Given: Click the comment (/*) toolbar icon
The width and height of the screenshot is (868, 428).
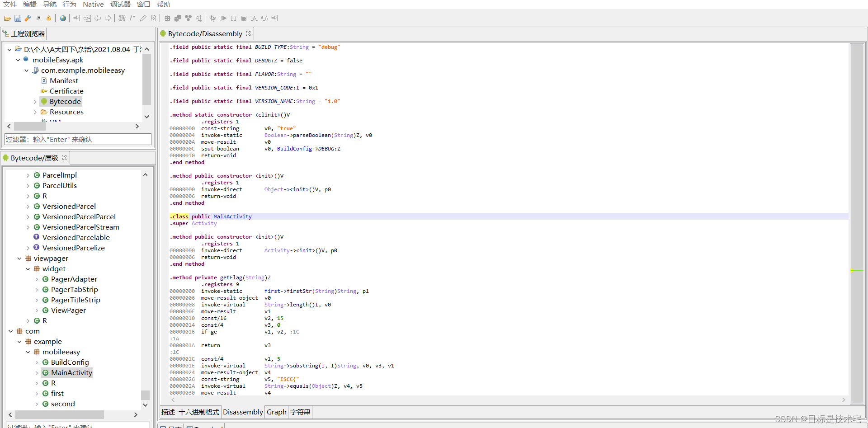Looking at the screenshot, I should [x=132, y=19].
